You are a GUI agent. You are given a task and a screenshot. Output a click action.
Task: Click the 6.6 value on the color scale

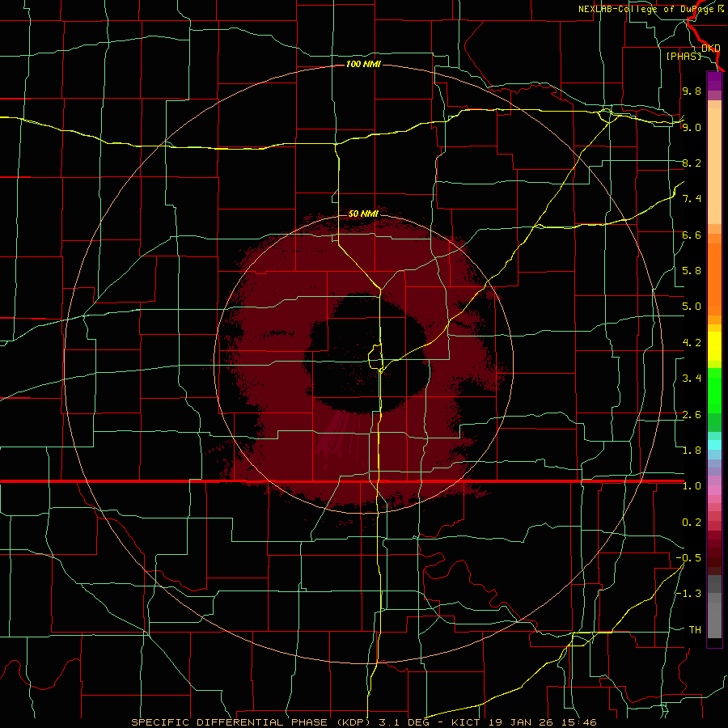[x=692, y=235]
